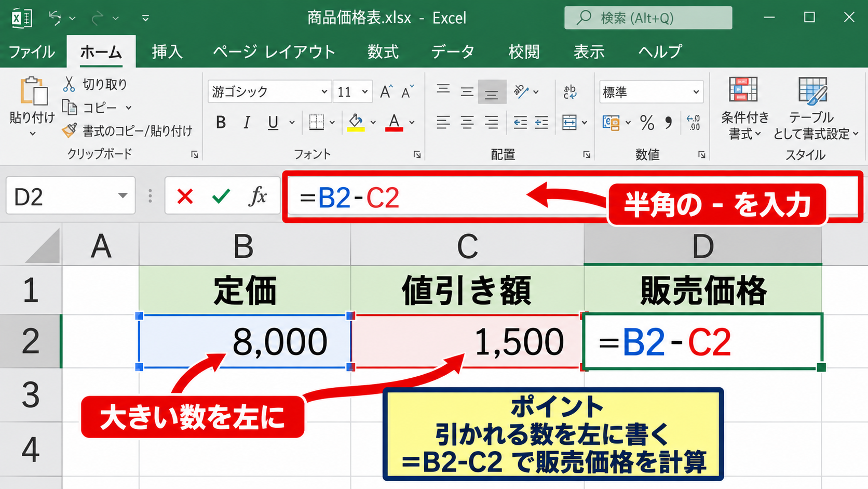Image resolution: width=868 pixels, height=489 pixels.
Task: Decrease font size with smaller A icon
Action: coord(408,92)
